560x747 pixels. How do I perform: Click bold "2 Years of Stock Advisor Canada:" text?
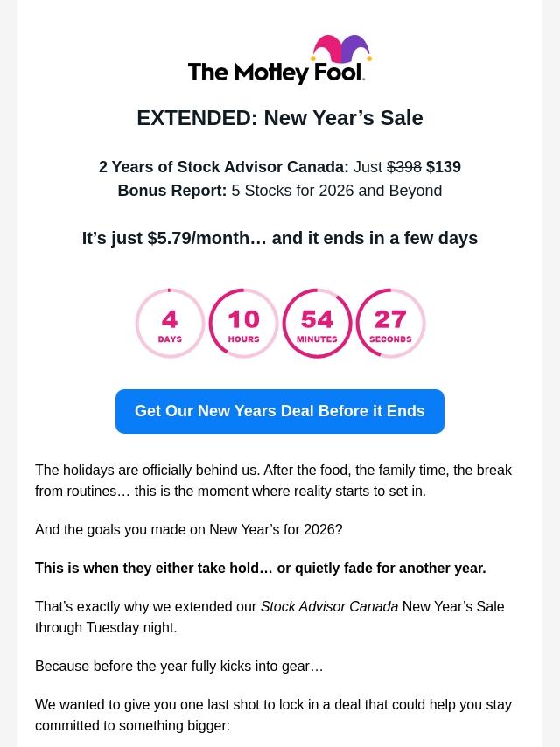[224, 167]
